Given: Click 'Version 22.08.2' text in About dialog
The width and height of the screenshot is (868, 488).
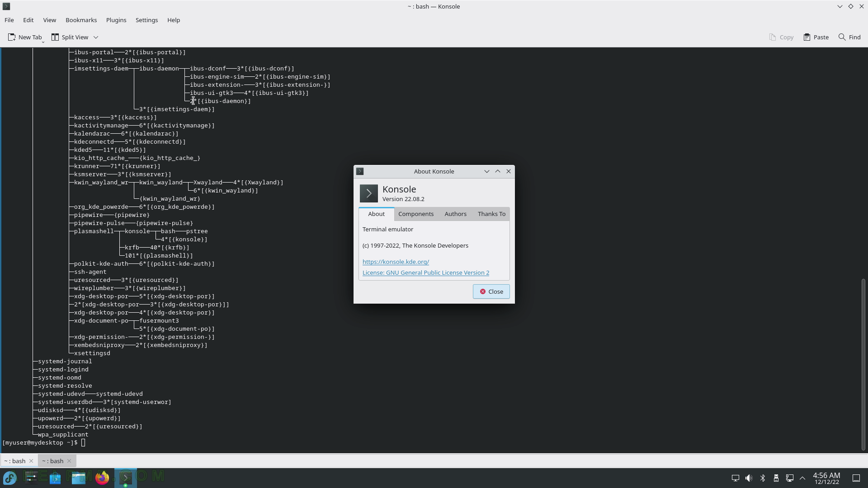Looking at the screenshot, I should 403,199.
